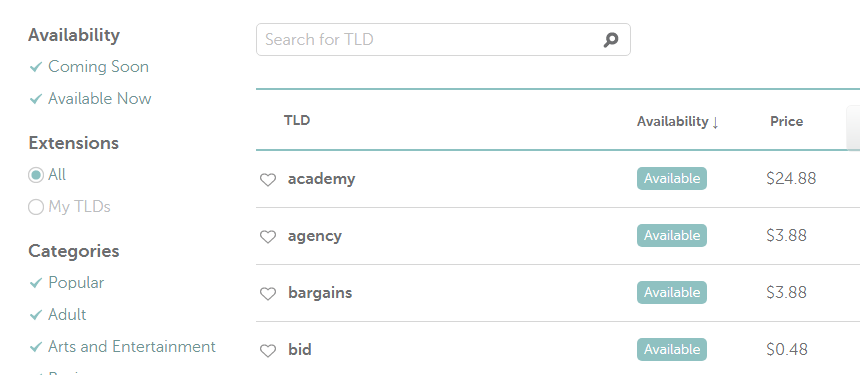Screen dimensions: 860x375
Task: Click the Available badge for academy
Action: [672, 179]
